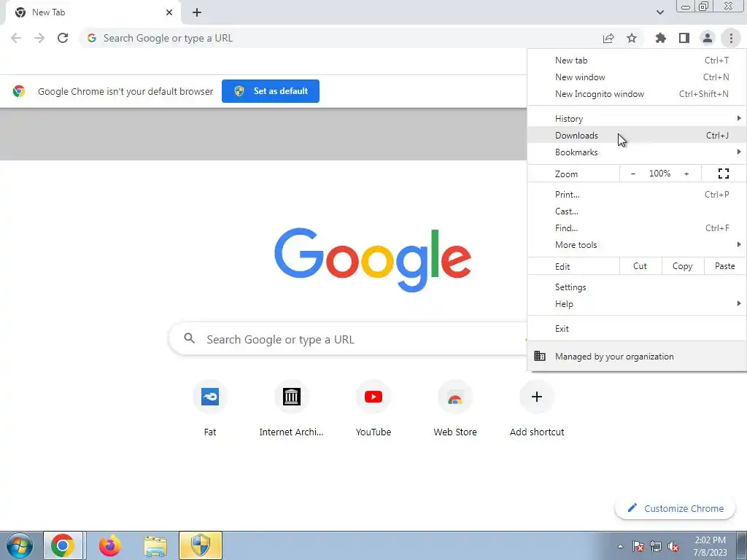Click Paste in the Edit row
The image size is (747, 560).
(725, 266)
